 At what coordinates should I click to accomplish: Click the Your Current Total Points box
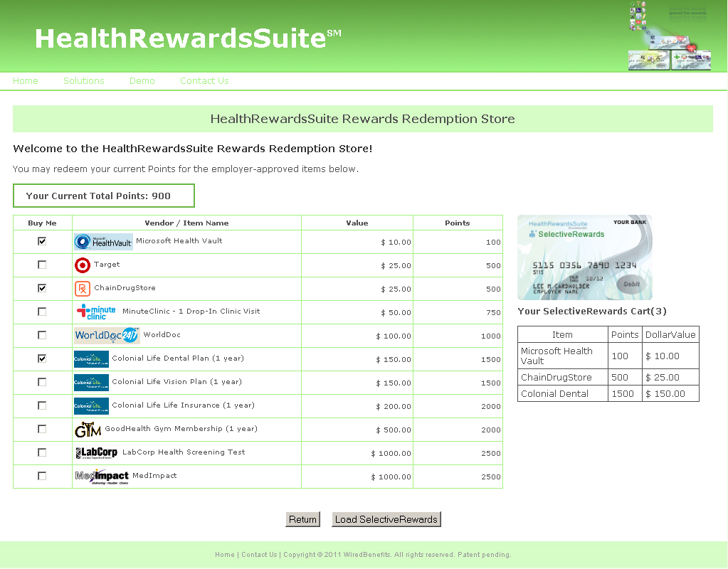(103, 196)
